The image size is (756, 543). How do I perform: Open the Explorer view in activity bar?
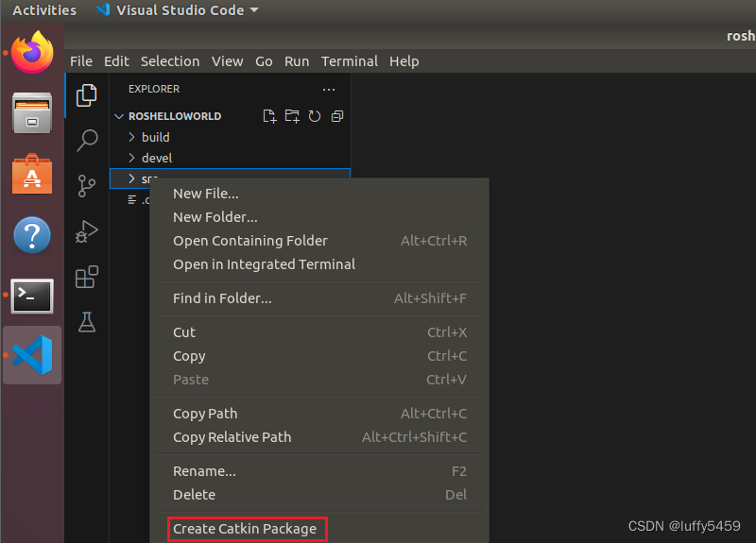[87, 95]
